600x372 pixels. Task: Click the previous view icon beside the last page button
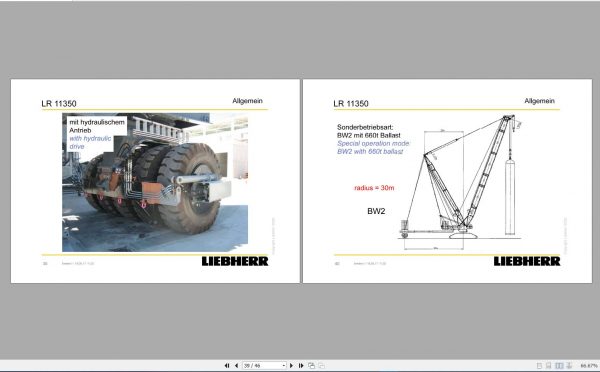311,365
